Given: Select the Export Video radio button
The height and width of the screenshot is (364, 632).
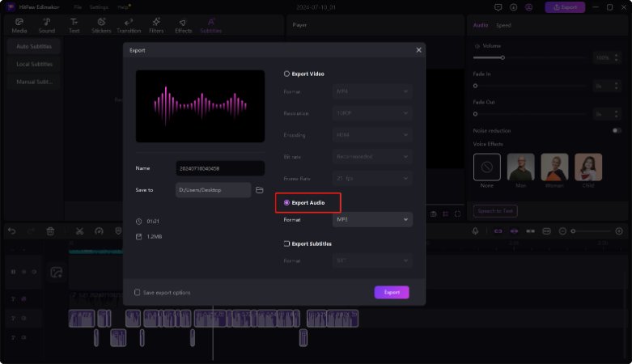Looking at the screenshot, I should coord(286,74).
